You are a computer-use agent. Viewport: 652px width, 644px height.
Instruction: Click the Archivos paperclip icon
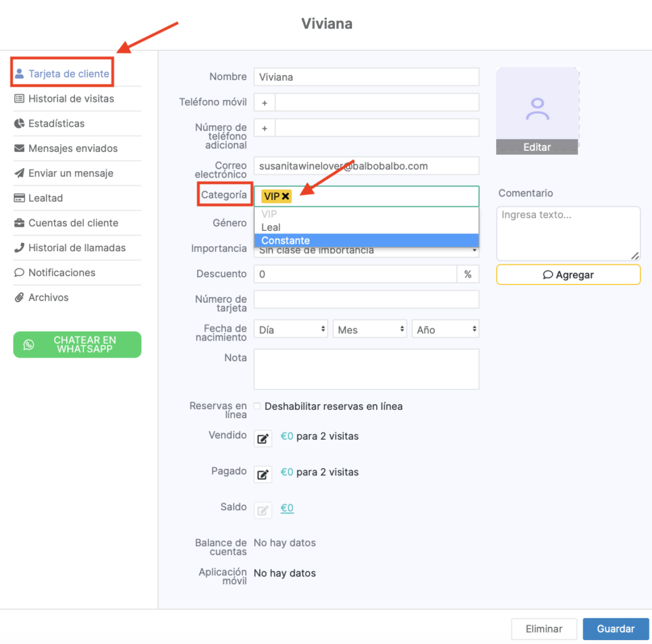pos(19,297)
